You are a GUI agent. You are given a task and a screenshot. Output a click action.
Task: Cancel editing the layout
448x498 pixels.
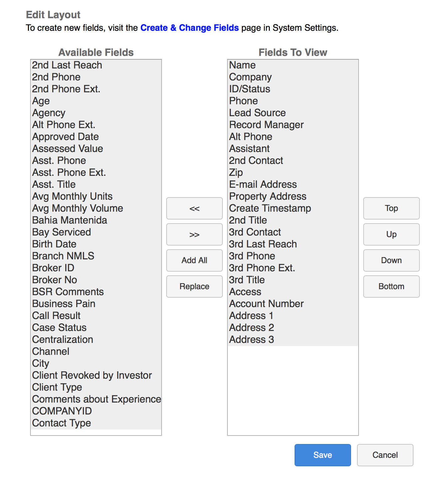[x=385, y=455]
